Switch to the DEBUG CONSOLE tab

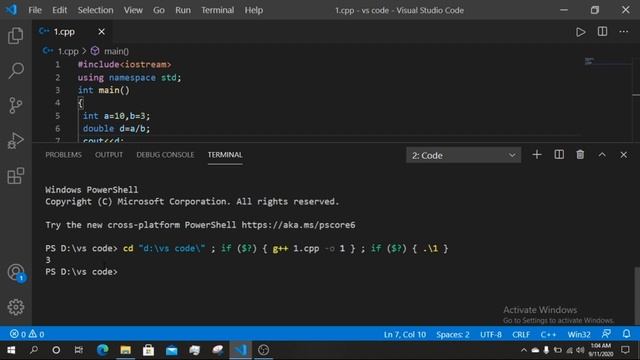point(165,155)
